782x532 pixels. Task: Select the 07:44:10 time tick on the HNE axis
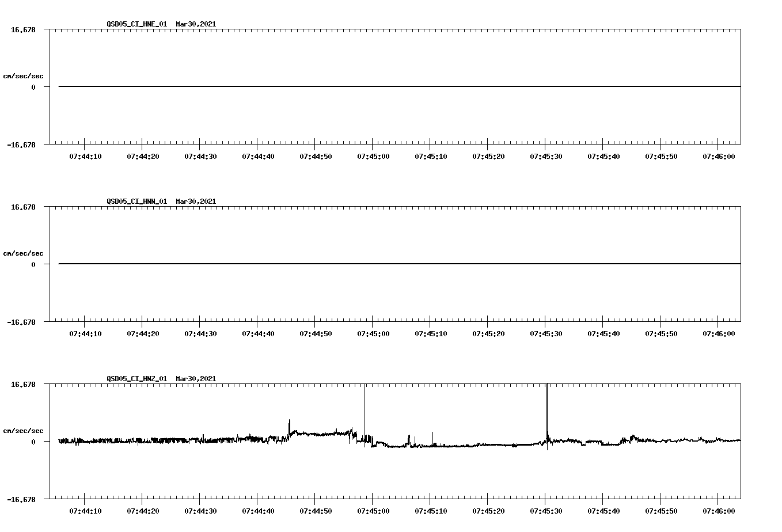pos(85,155)
